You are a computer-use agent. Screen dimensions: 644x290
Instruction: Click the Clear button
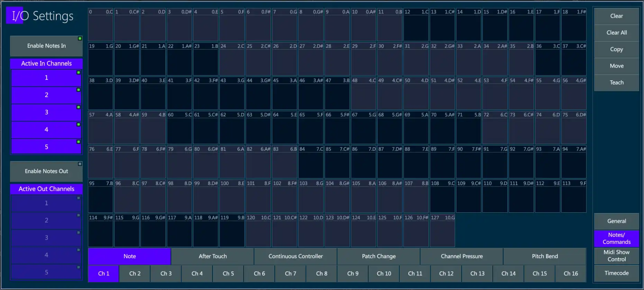point(617,16)
